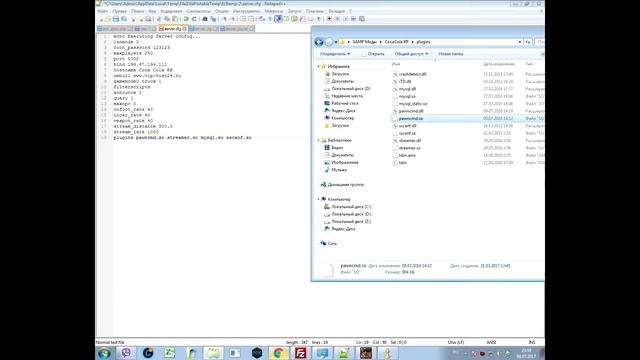Click the Save All toolbar icon
This screenshot has height=360, width=640.
[x=124, y=19]
